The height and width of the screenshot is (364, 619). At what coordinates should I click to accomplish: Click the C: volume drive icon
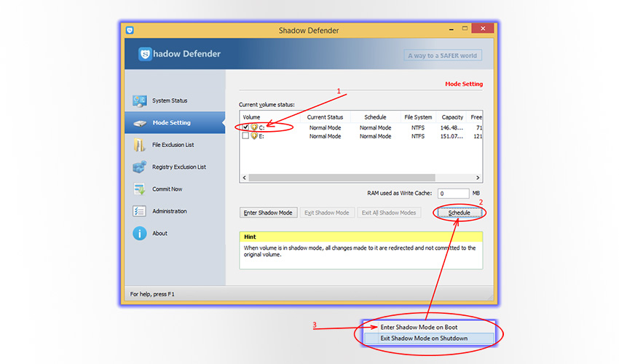(254, 127)
